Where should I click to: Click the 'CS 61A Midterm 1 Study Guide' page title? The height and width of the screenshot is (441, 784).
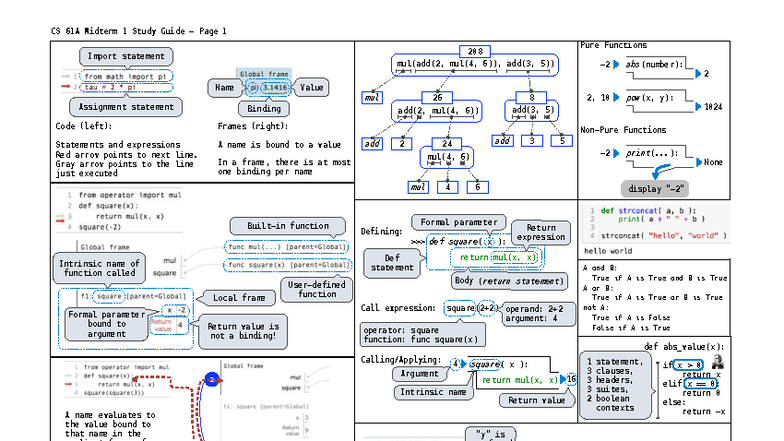pos(138,31)
